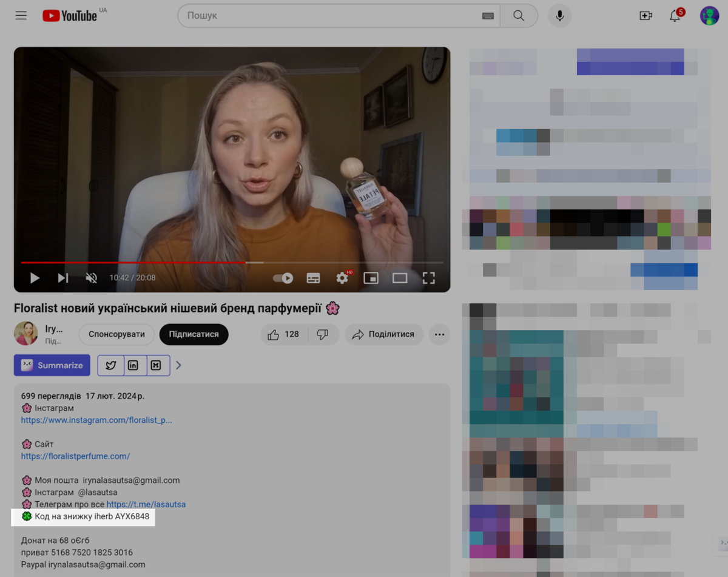
Task: Open the three-dot more actions menu
Action: tap(439, 334)
